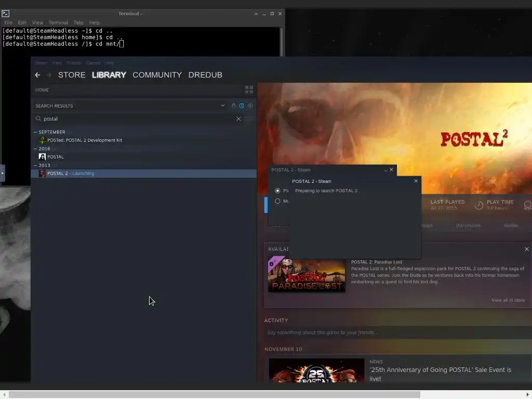Open the Steam menu in Steam window

pyautogui.click(x=41, y=63)
